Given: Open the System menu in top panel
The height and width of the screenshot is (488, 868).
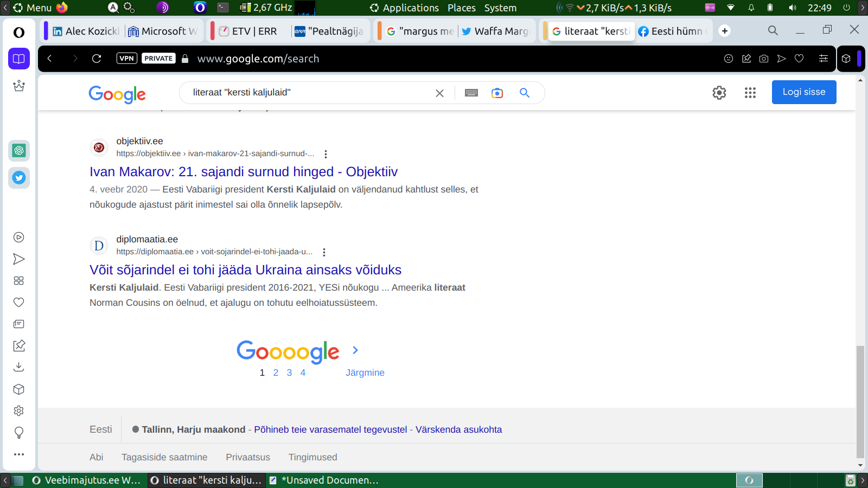Looking at the screenshot, I should pos(500,8).
